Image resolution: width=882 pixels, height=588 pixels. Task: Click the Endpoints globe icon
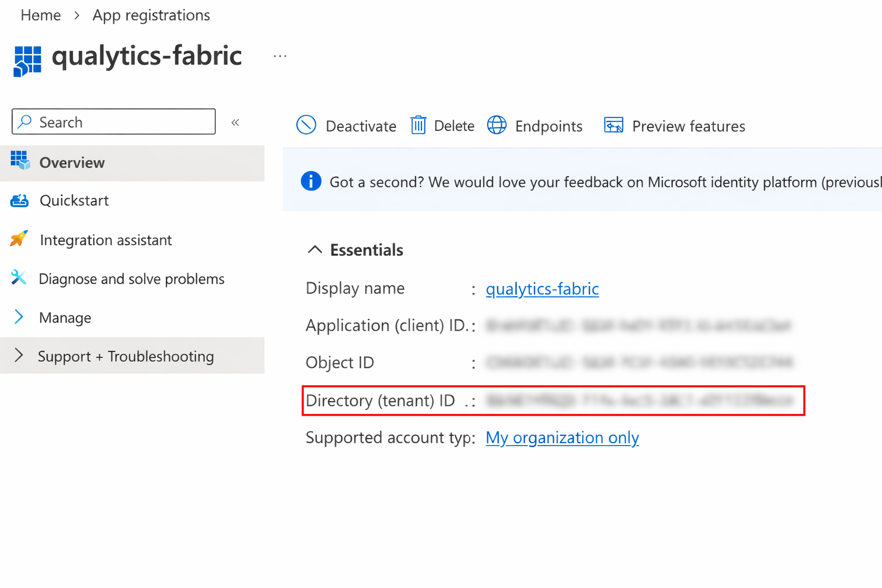pyautogui.click(x=497, y=125)
